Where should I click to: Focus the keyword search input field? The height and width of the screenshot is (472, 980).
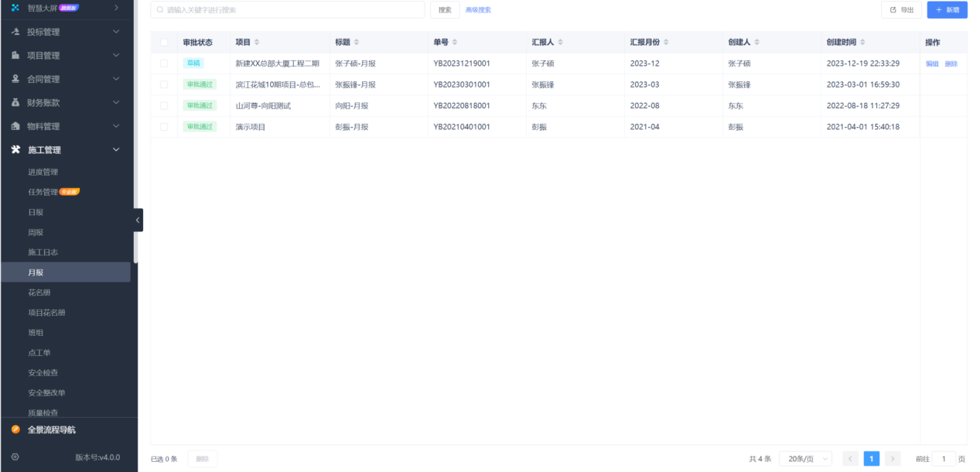(292, 10)
